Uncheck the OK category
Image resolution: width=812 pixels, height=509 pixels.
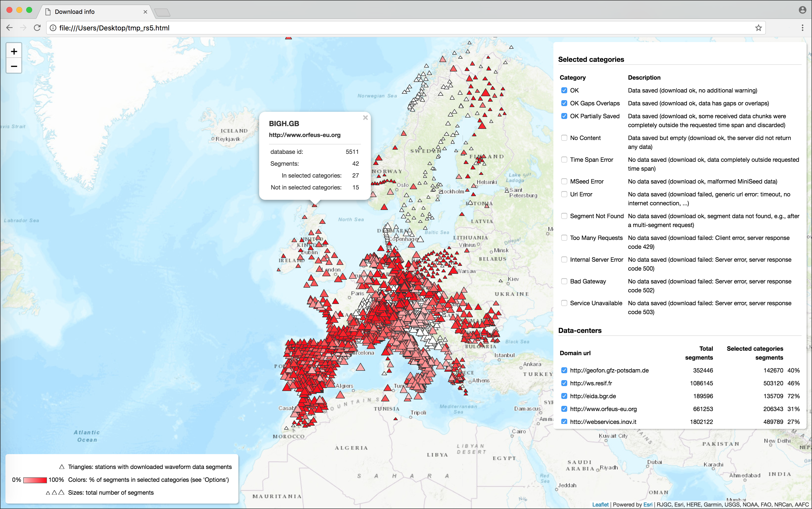click(564, 91)
